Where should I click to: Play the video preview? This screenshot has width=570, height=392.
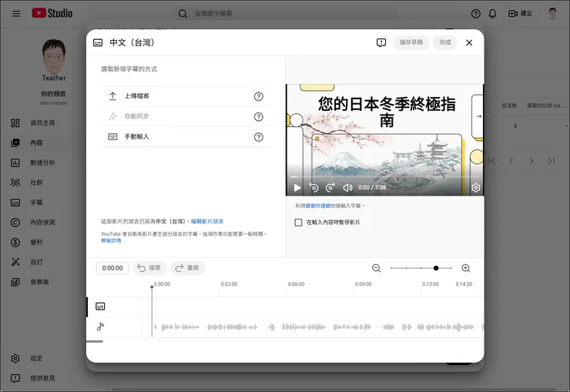click(x=297, y=187)
